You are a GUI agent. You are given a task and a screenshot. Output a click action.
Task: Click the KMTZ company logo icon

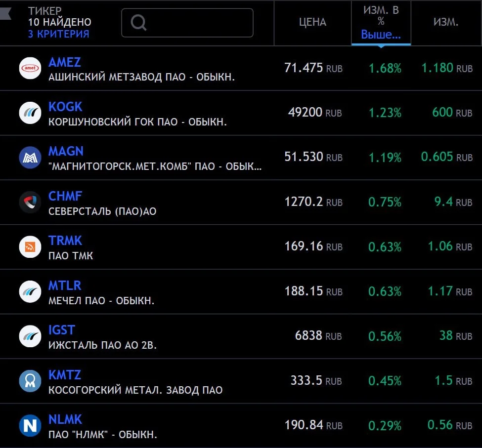(30, 381)
